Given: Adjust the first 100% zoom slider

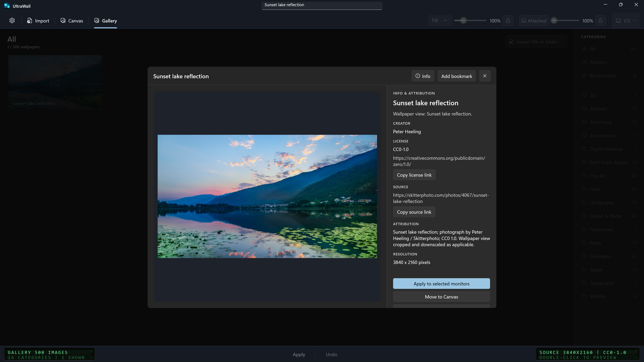Looking at the screenshot, I should (470, 21).
